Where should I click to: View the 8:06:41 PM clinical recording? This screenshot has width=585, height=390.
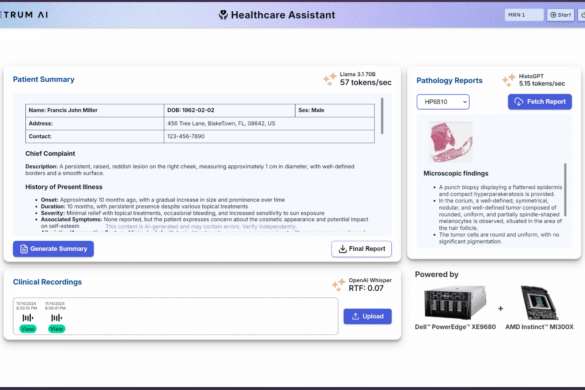(x=56, y=329)
